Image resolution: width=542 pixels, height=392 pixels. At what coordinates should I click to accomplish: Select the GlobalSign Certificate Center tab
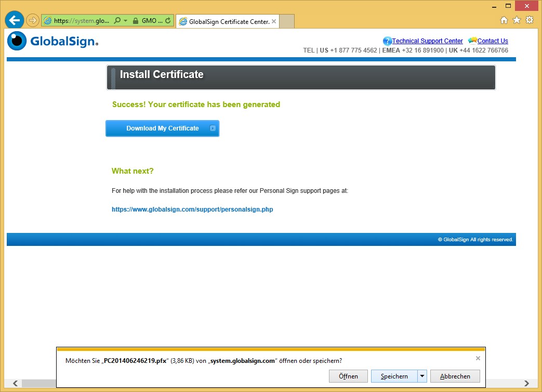click(228, 21)
